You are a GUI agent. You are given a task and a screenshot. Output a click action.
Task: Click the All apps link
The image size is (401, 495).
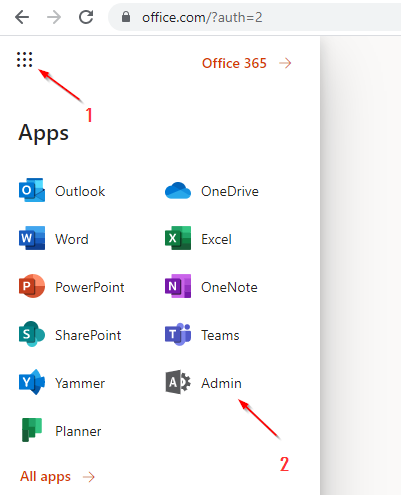click(x=45, y=476)
